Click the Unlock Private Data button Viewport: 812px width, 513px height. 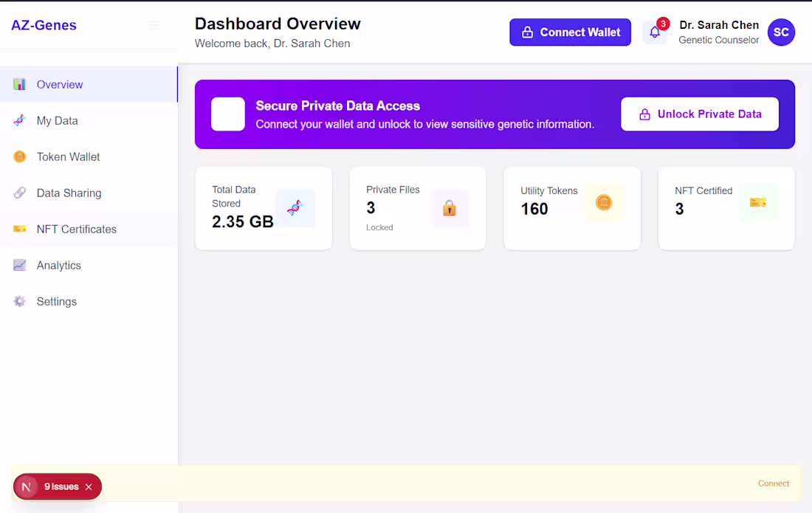pyautogui.click(x=699, y=114)
